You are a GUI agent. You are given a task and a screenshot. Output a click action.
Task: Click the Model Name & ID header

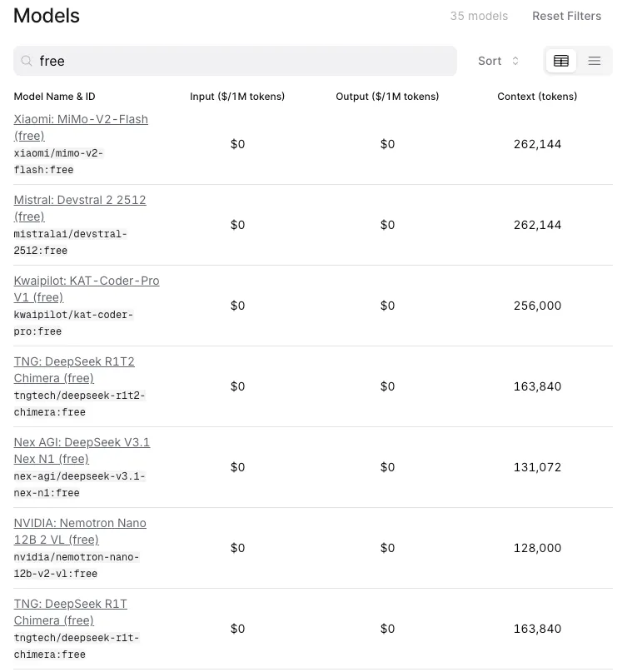pyautogui.click(x=55, y=97)
